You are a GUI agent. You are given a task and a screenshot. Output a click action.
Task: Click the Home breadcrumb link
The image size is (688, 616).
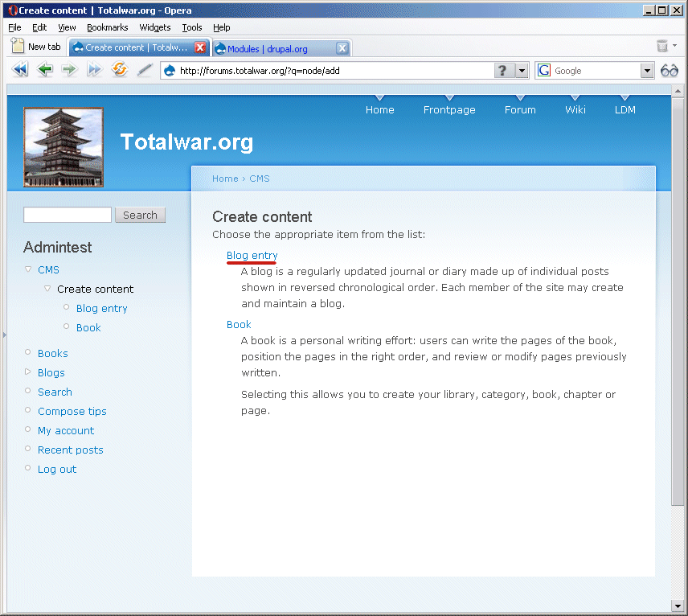point(225,179)
